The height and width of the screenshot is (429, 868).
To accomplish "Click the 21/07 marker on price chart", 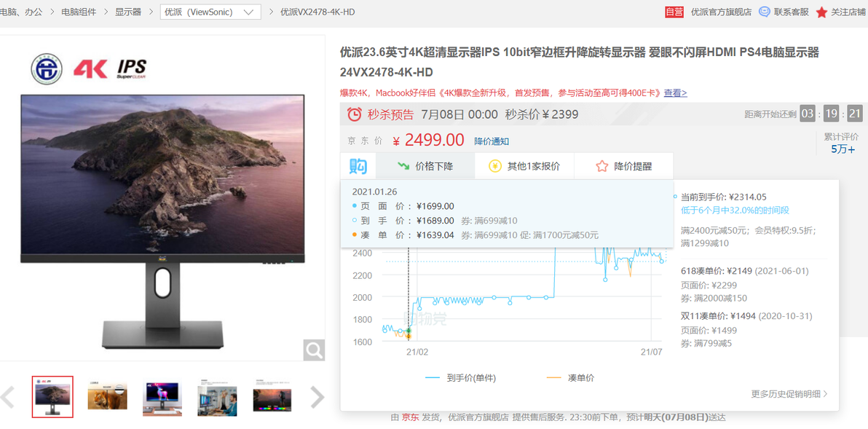I will pos(652,352).
